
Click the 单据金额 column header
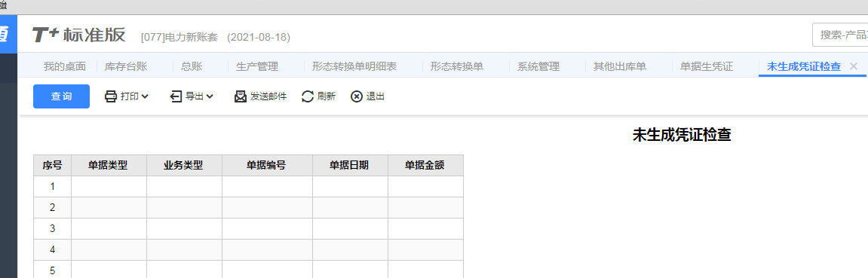(x=425, y=165)
